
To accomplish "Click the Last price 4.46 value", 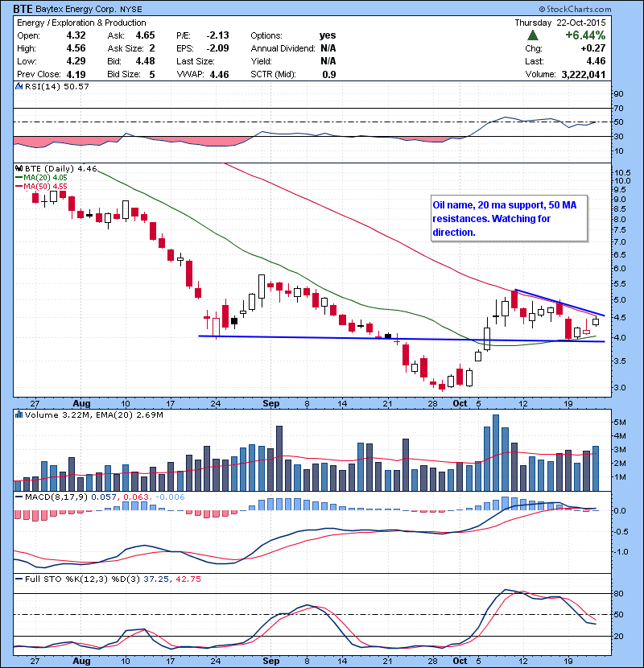I will pos(596,61).
